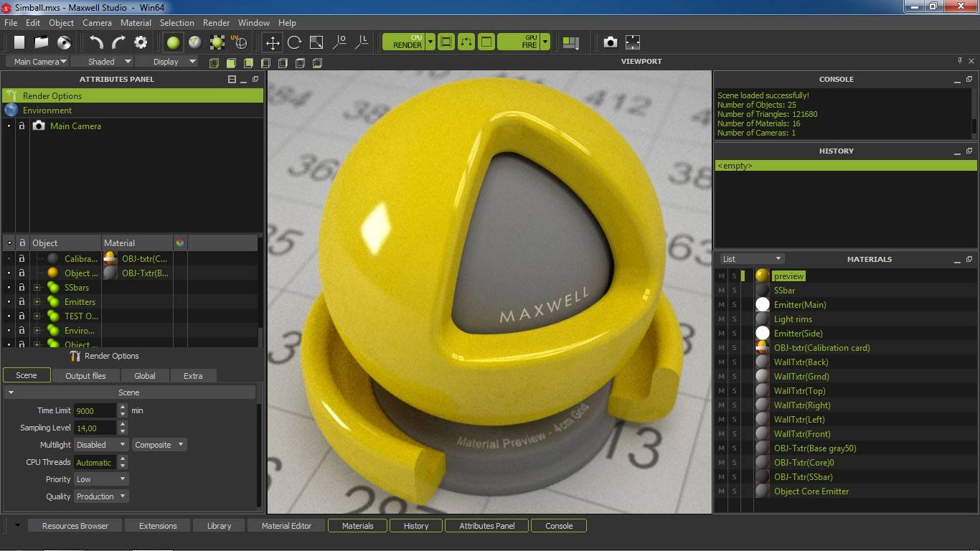Click the blow-up region frame icon

(486, 42)
